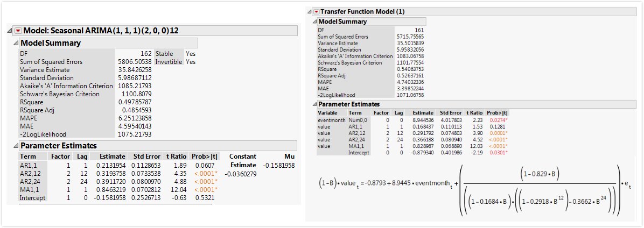Collapse the Transfer Function Model Summary section
644x228 pixels.
315,22
